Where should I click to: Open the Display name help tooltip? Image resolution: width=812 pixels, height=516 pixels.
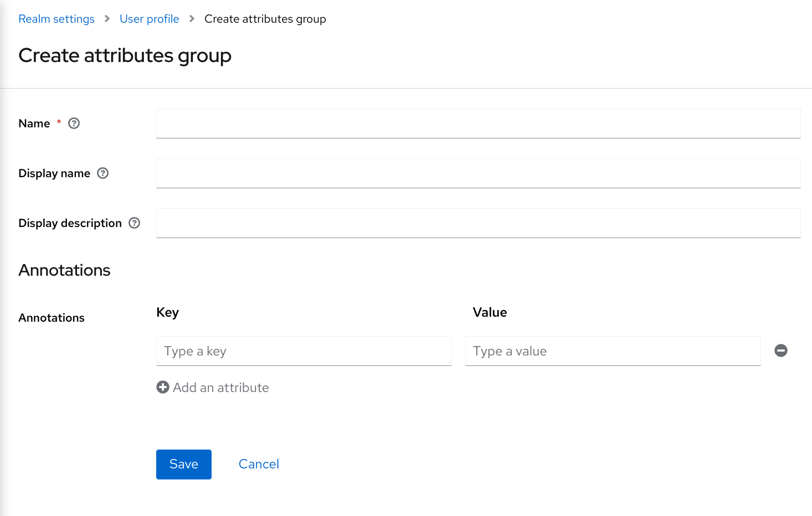coord(103,173)
